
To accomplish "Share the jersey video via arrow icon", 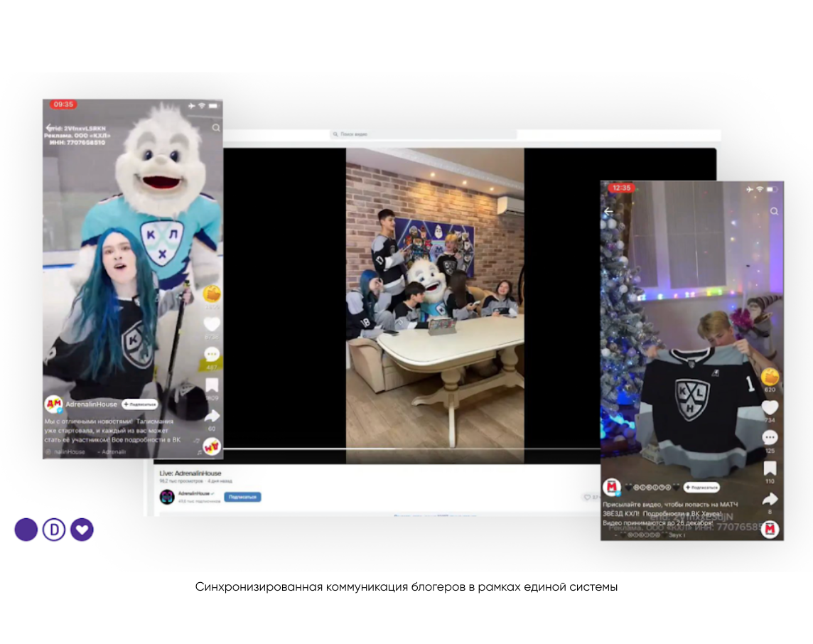I will pyautogui.click(x=770, y=499).
